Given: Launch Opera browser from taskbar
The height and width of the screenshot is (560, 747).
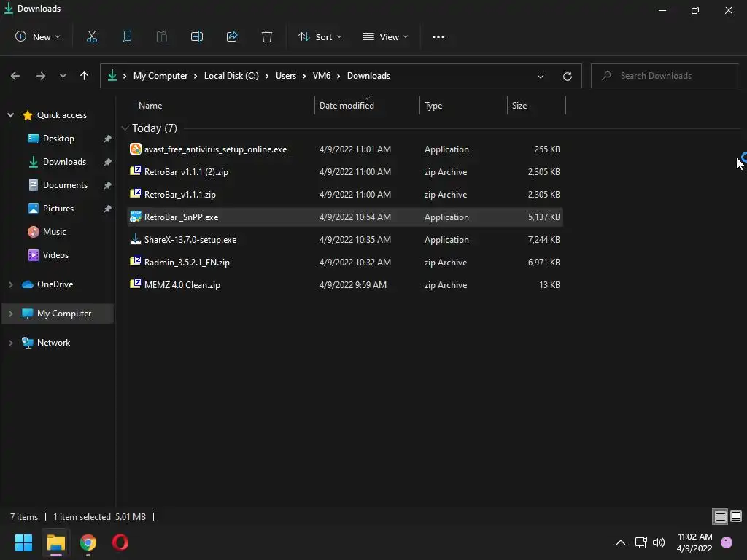Looking at the screenshot, I should pyautogui.click(x=120, y=542).
